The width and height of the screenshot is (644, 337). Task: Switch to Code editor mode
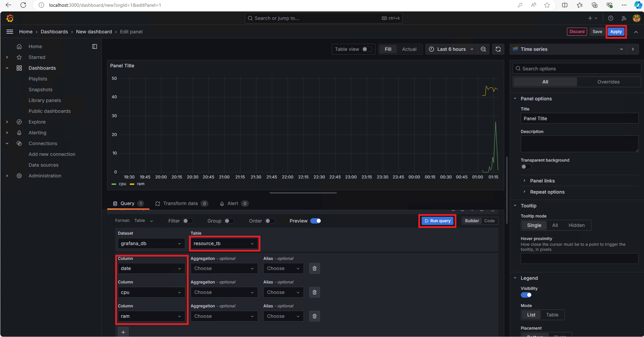click(x=489, y=221)
